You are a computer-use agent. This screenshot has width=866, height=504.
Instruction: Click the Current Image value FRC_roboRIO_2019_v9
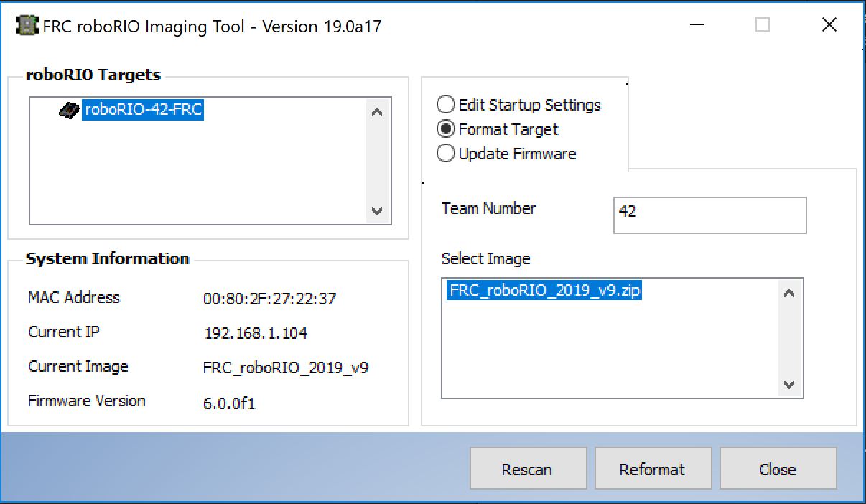(x=287, y=368)
